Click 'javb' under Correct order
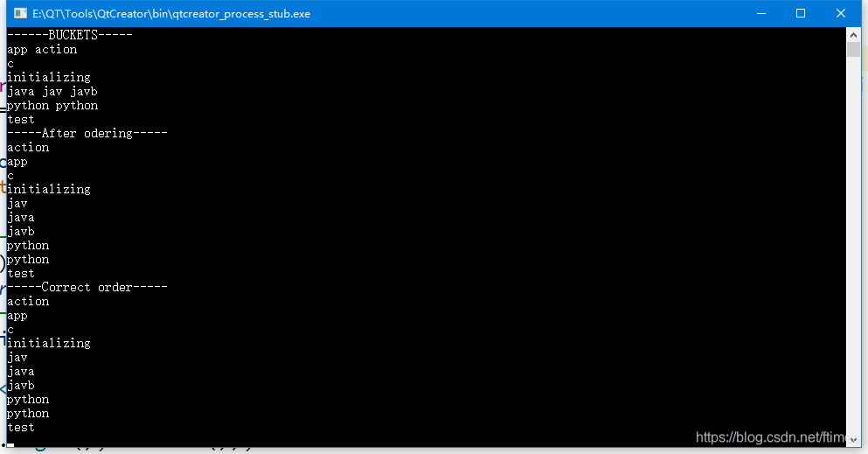This screenshot has height=454, width=868. click(21, 386)
